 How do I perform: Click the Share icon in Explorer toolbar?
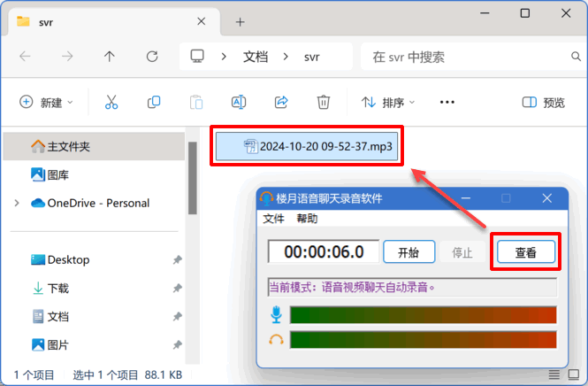[x=281, y=102]
